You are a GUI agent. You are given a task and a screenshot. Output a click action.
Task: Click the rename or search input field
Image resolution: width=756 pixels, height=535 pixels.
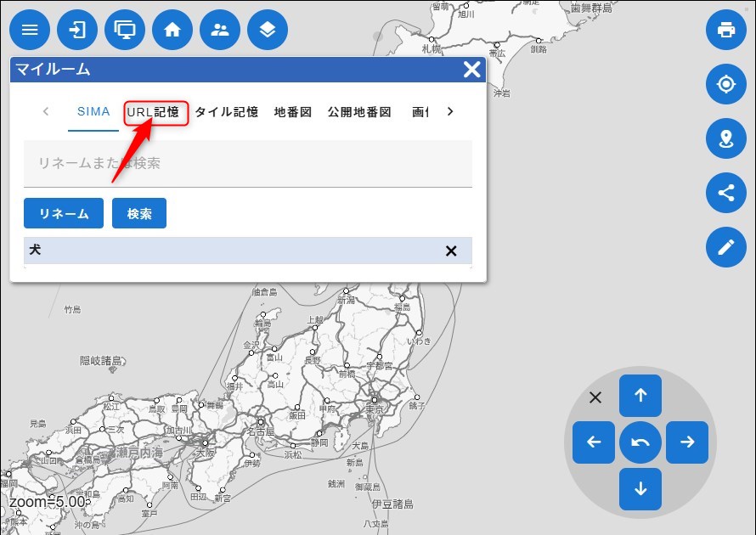click(x=247, y=163)
